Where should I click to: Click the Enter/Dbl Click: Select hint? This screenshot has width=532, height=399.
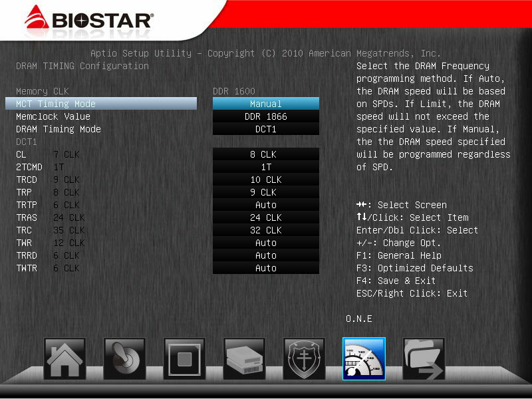coord(418,230)
